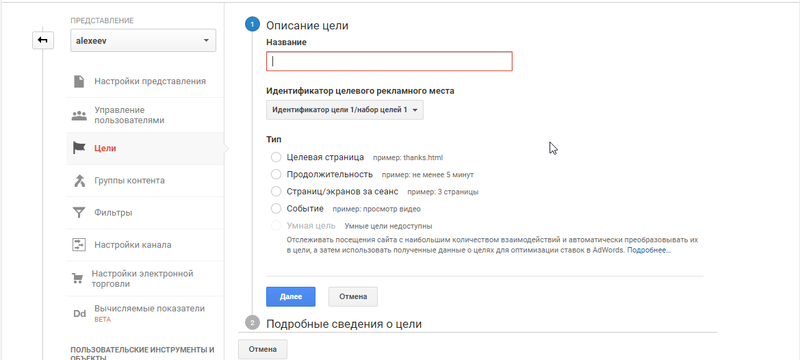Open the alexeev view dropdown
The width and height of the screenshot is (800, 360).
143,41
